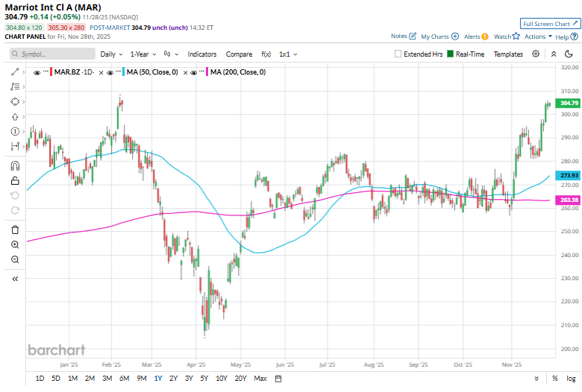The image size is (582, 392).
Task: Open the My Charts link
Action: pyautogui.click(x=439, y=36)
